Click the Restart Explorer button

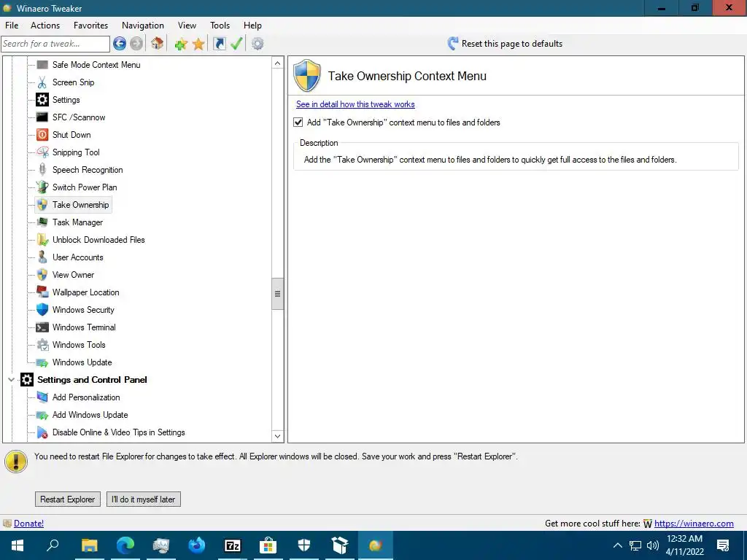point(68,499)
